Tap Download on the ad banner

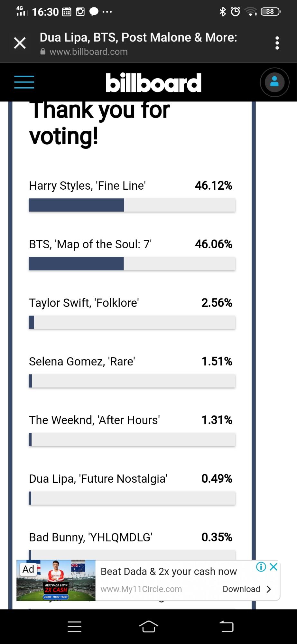(x=247, y=589)
